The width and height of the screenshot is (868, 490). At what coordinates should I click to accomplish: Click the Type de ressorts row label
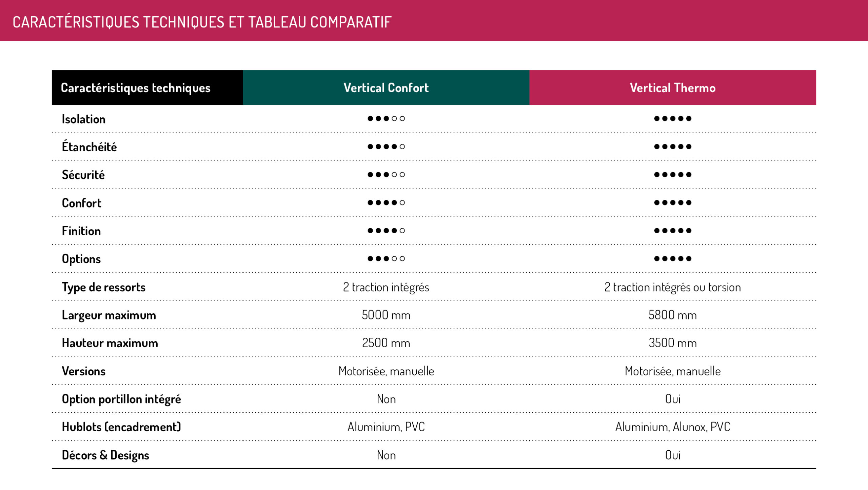(103, 287)
